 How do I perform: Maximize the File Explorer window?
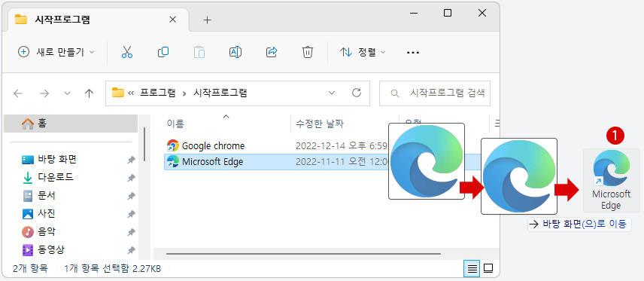448,13
